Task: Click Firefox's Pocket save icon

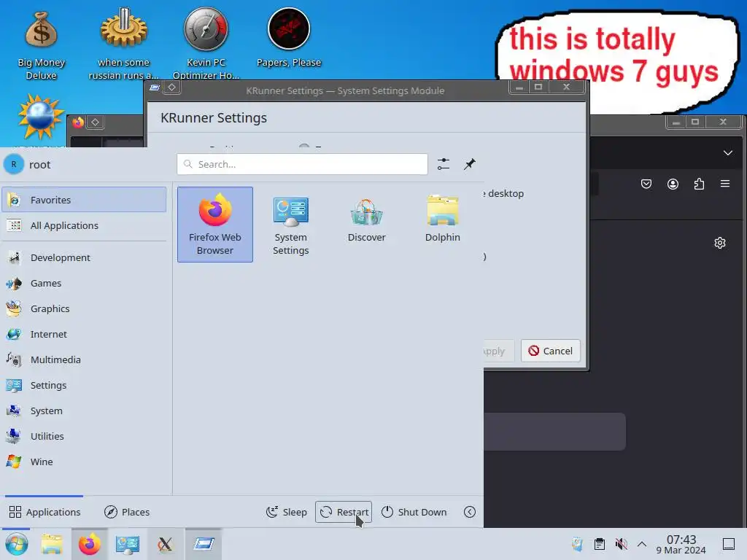Action: pos(646,184)
